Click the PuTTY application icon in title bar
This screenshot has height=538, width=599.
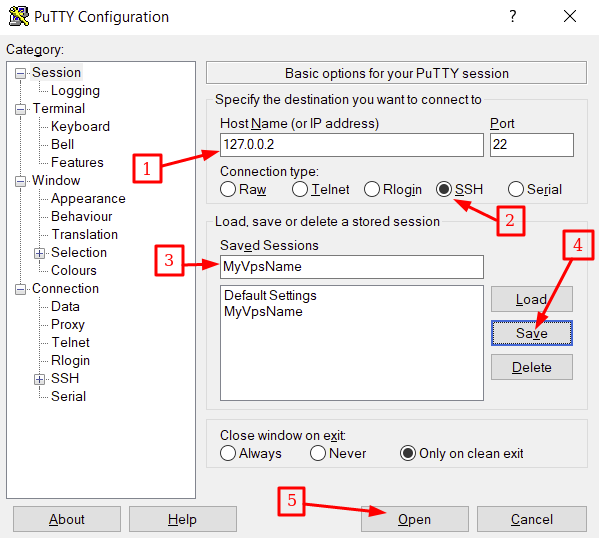coord(18,16)
